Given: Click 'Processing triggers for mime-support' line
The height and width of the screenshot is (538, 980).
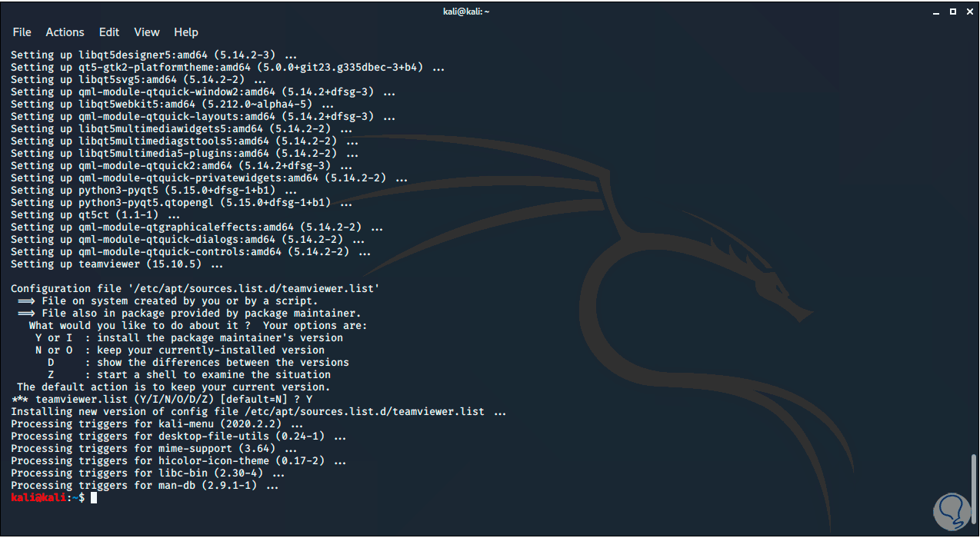Looking at the screenshot, I should coord(154,449).
